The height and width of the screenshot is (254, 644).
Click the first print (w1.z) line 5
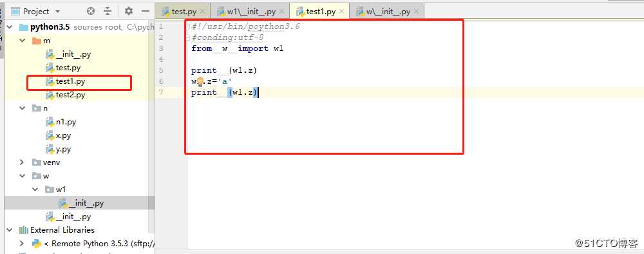point(224,70)
